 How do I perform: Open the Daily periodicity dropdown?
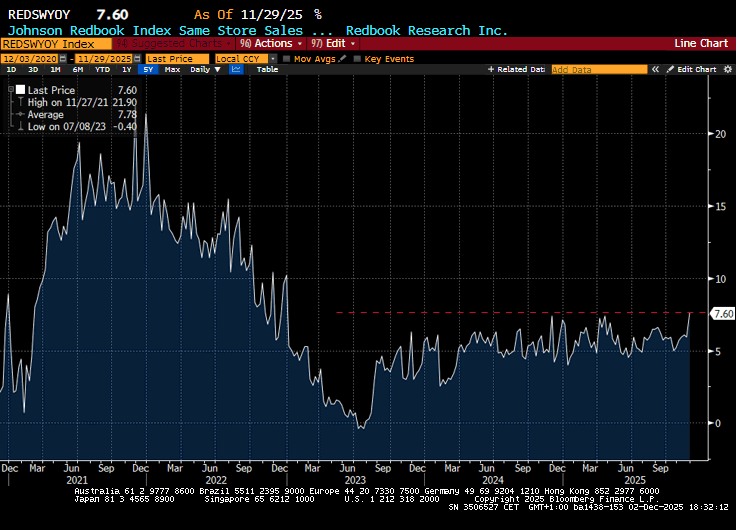(x=205, y=70)
